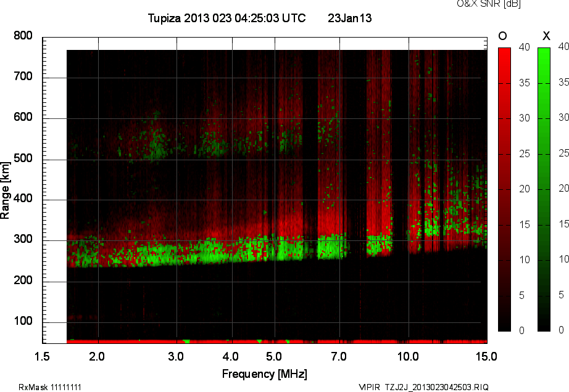Screen dimensions: 569x392
Task: Click the date label '23Jan13'
Action: [x=349, y=18]
